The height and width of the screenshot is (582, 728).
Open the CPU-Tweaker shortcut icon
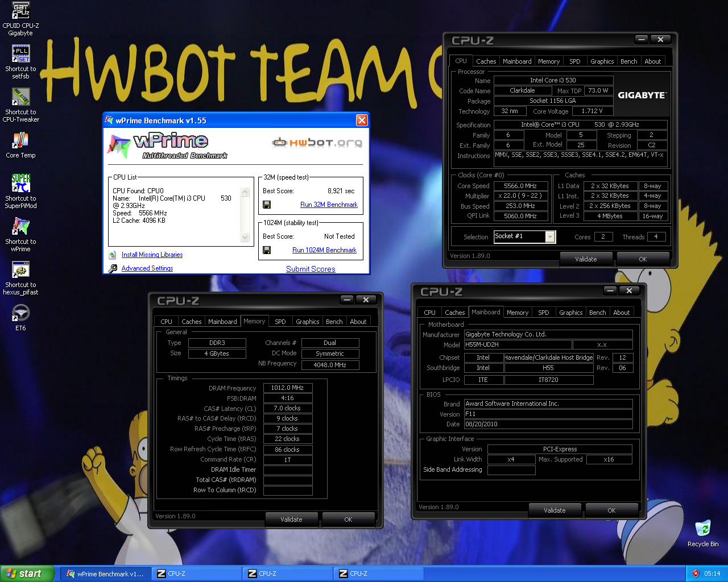coord(20,97)
